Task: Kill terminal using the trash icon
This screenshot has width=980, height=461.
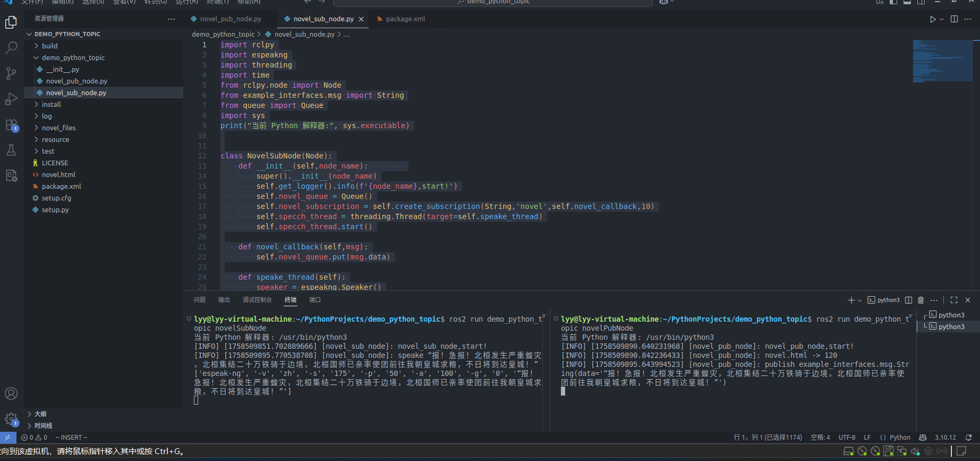Action: 921,300
